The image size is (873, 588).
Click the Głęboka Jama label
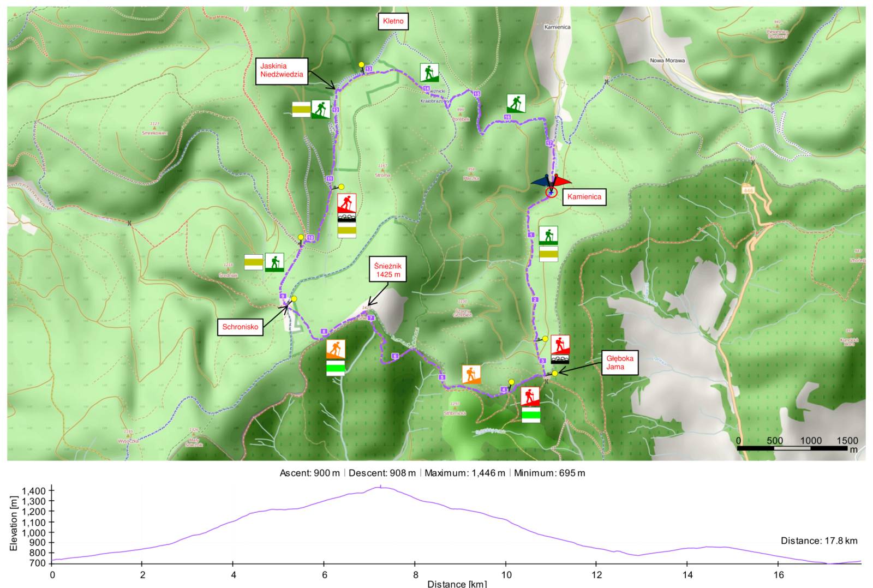click(620, 363)
